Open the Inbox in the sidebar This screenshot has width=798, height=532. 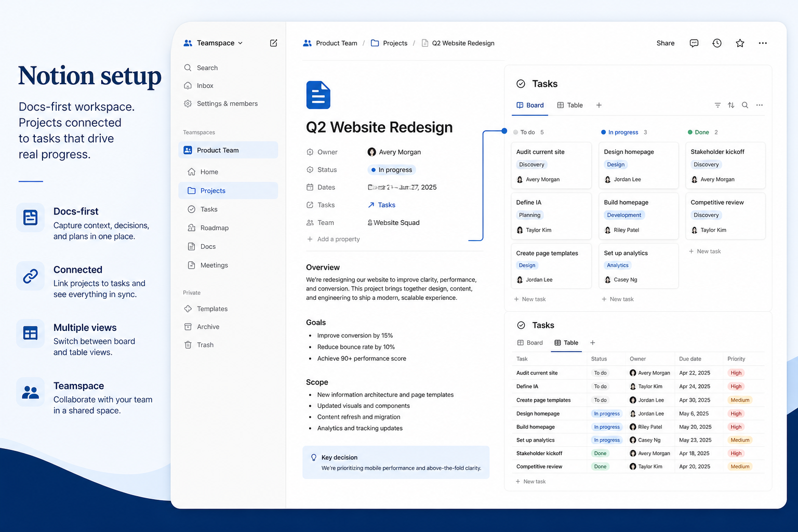(198, 86)
